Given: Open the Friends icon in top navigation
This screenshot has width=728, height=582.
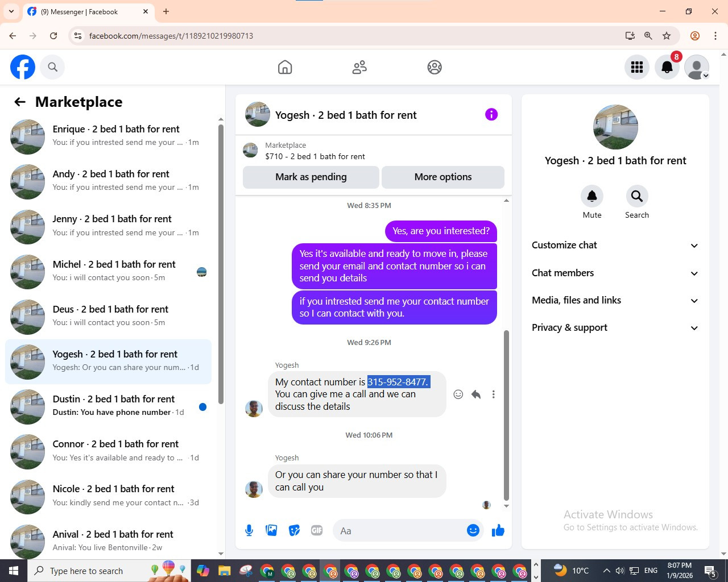Looking at the screenshot, I should 359,67.
